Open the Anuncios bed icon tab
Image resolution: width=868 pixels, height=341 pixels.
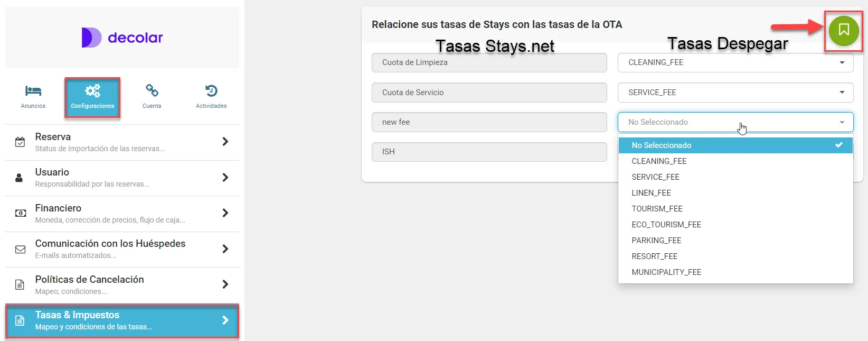(x=33, y=97)
